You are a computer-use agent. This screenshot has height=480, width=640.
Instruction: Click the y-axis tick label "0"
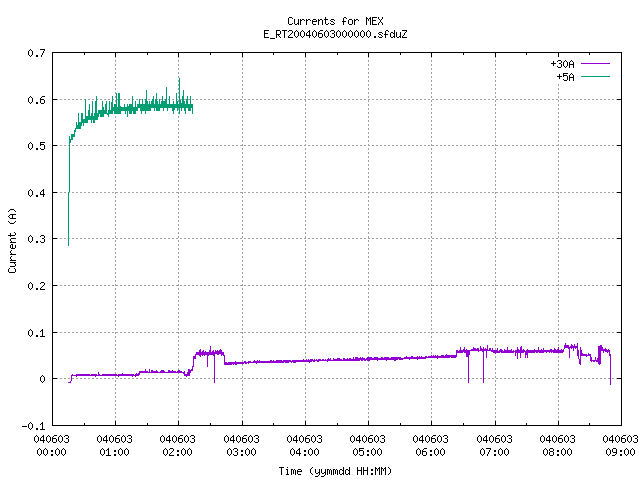[42, 379]
